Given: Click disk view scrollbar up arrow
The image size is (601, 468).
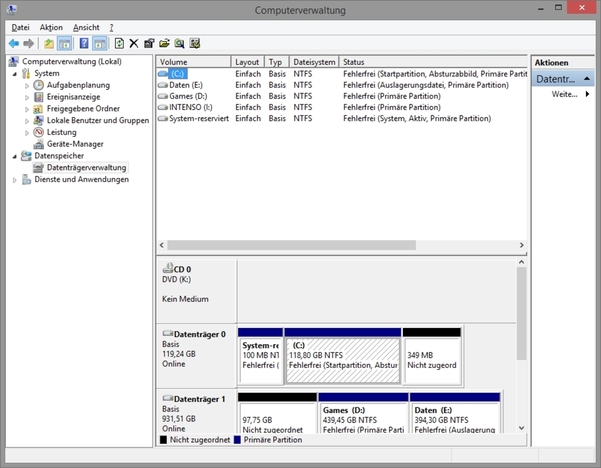Looking at the screenshot, I should [x=521, y=262].
